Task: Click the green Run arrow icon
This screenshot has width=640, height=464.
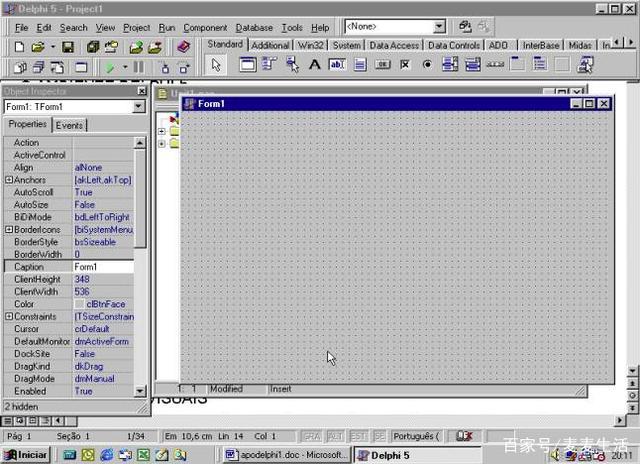Action: (109, 67)
